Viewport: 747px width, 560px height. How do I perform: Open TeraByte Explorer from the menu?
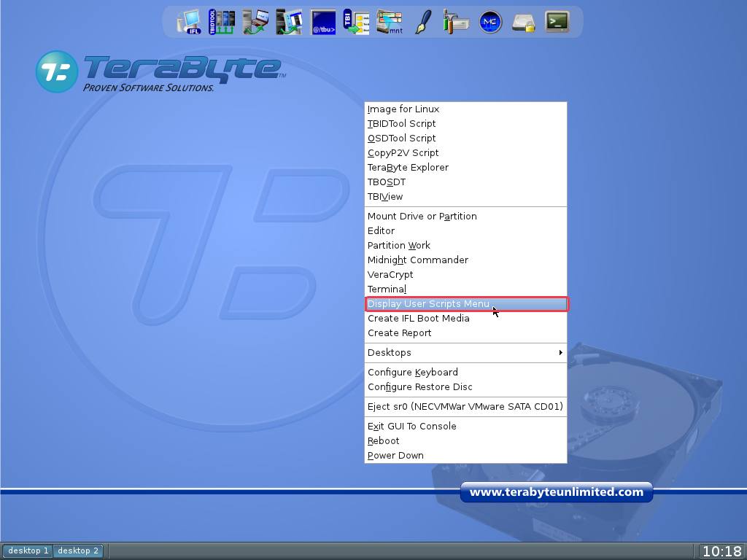tap(465, 168)
